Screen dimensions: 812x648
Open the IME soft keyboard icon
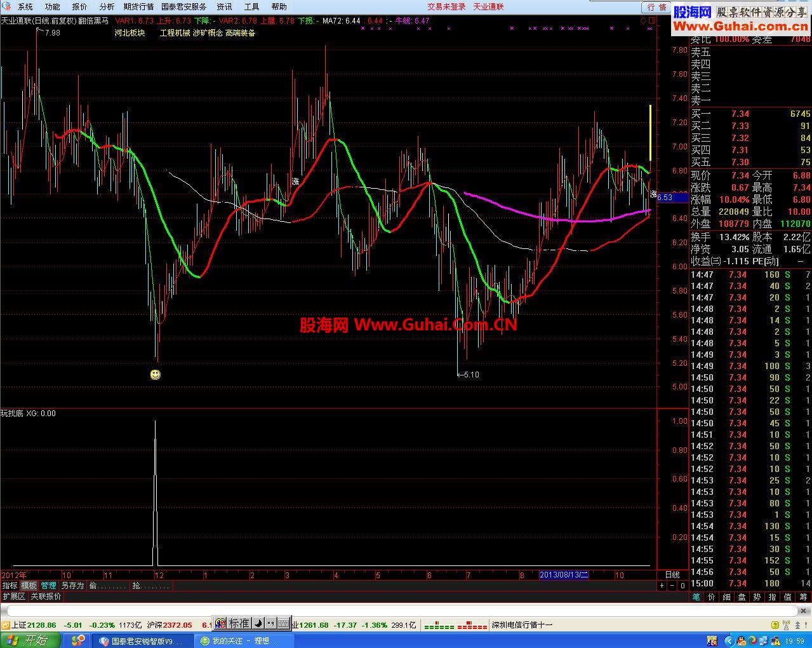click(283, 623)
